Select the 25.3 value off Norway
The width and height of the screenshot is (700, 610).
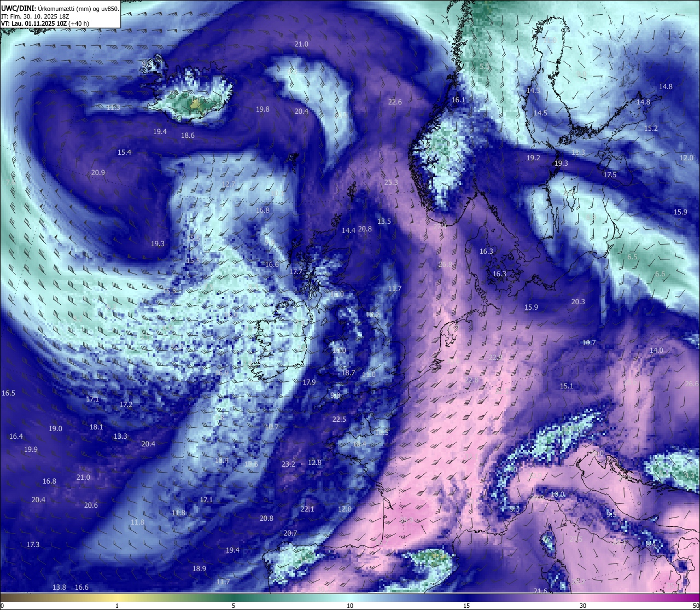coord(391,182)
